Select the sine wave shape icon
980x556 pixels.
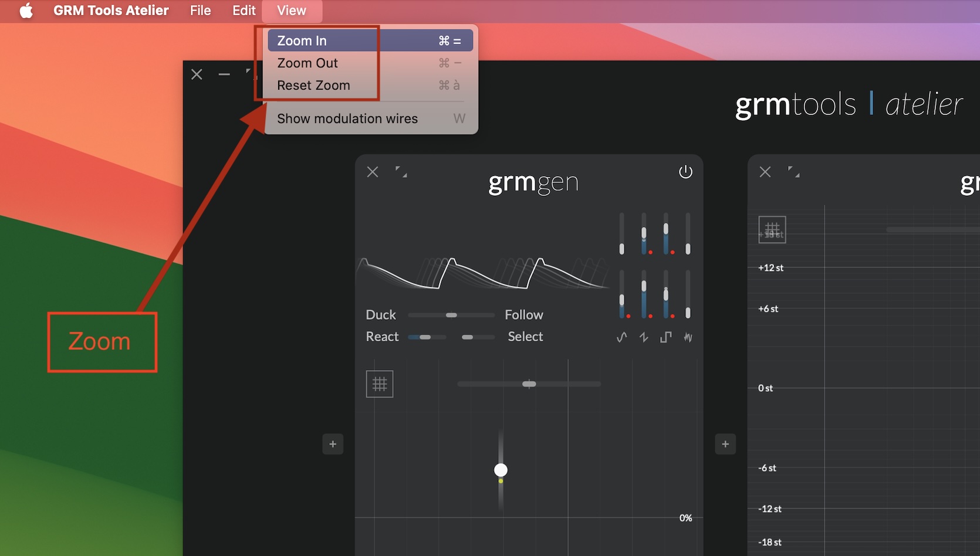tap(622, 337)
